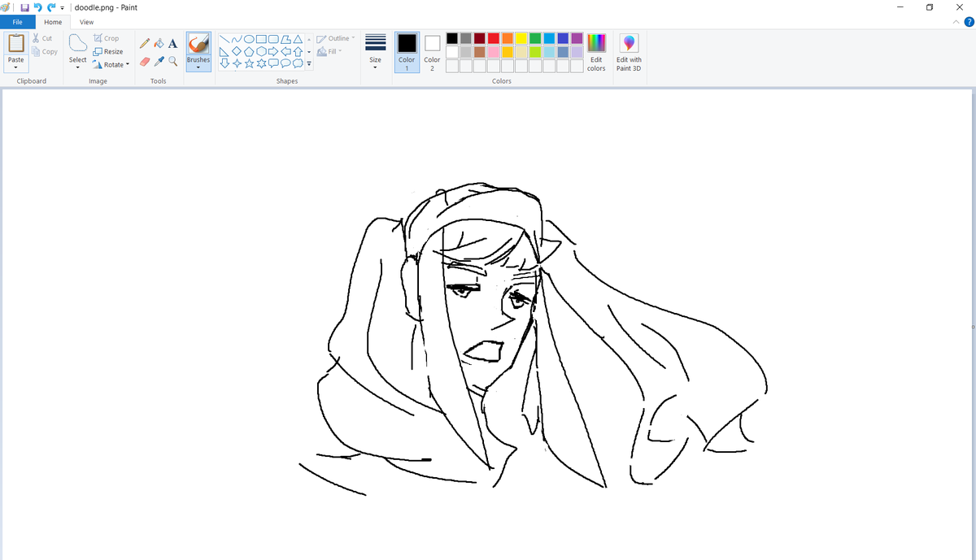
Task: Click the Crop button
Action: [107, 38]
